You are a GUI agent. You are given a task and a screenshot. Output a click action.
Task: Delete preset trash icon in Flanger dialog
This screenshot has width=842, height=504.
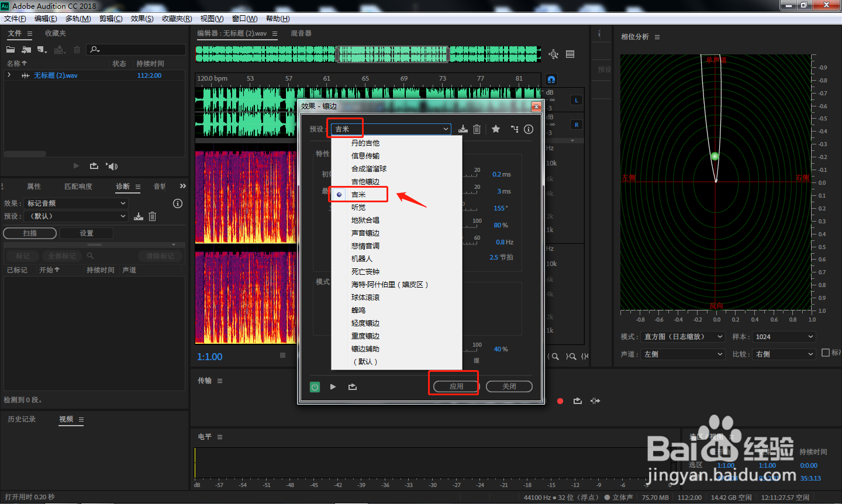coord(477,129)
